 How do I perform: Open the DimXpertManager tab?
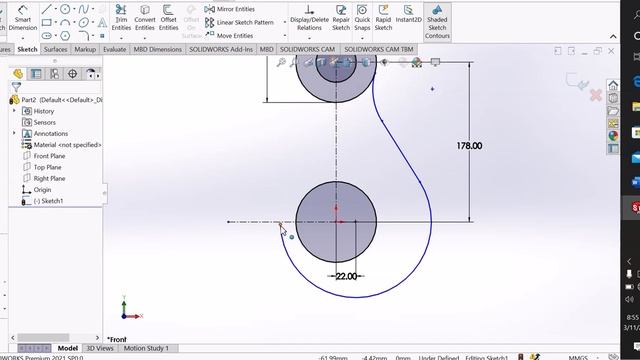pyautogui.click(x=73, y=74)
